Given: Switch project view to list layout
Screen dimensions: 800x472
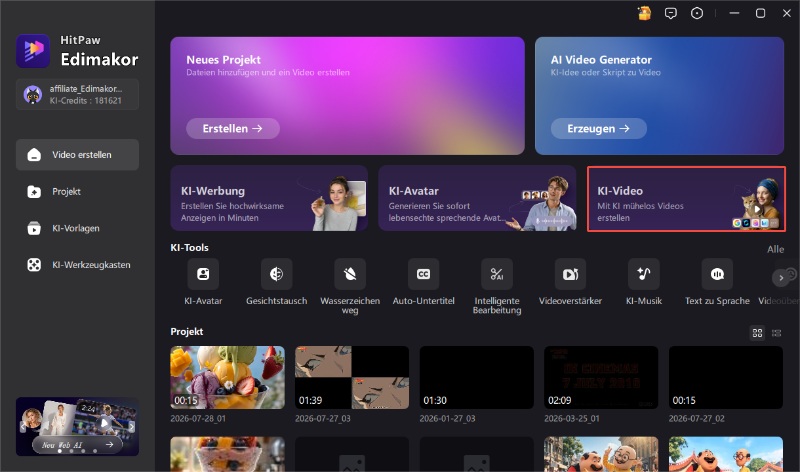Looking at the screenshot, I should pos(777,333).
